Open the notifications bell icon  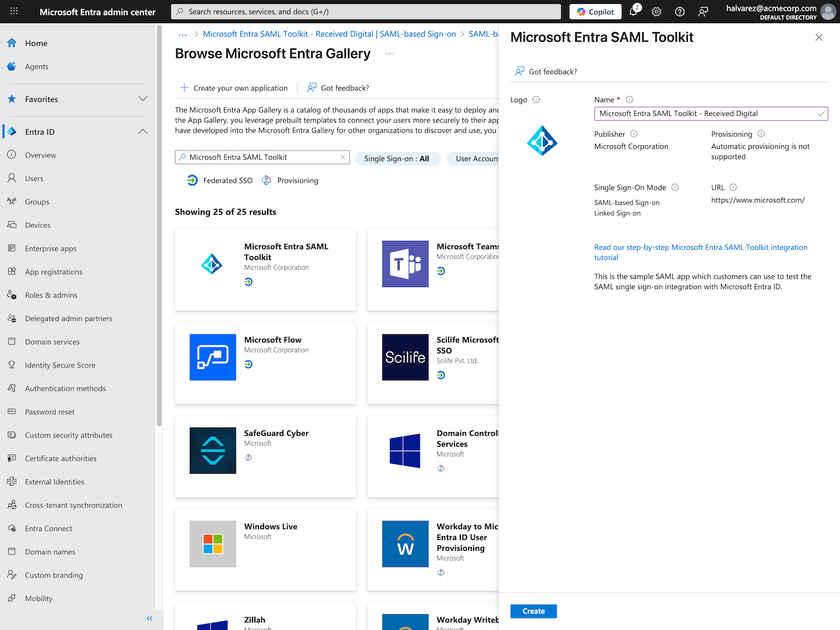tap(633, 12)
